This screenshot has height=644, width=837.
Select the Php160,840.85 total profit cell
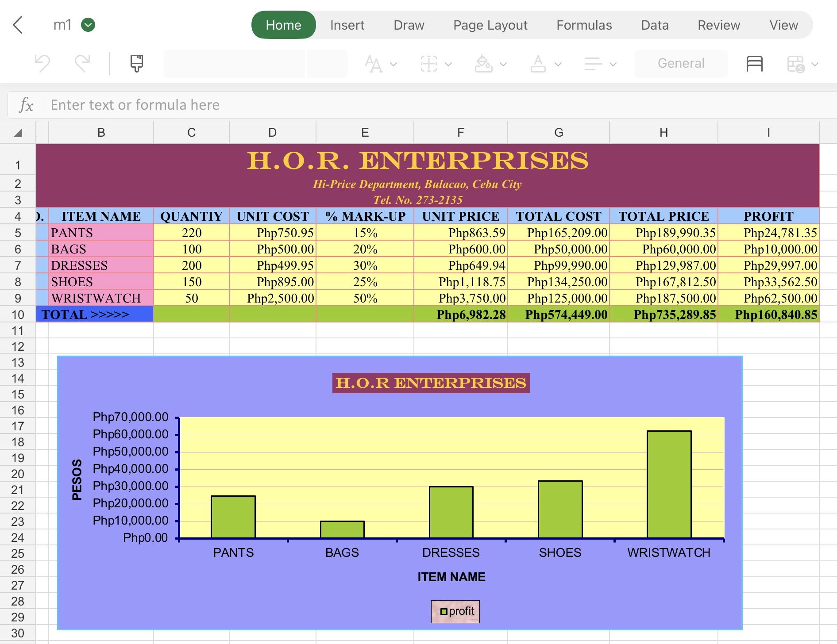coord(768,314)
